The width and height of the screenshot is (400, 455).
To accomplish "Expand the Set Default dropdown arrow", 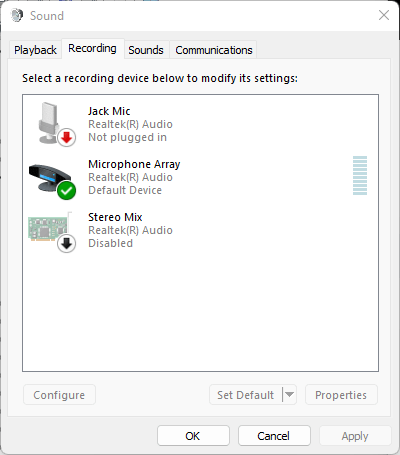I will click(x=289, y=395).
